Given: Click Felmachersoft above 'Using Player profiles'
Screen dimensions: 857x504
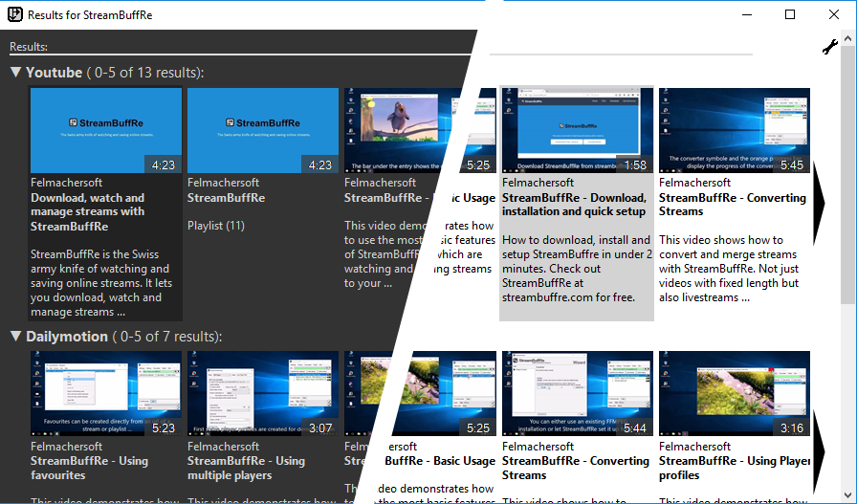Looking at the screenshot, I should pyautogui.click(x=694, y=446).
